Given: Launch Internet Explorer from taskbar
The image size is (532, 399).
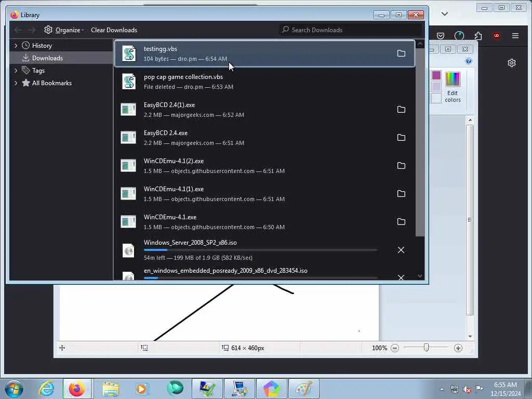Looking at the screenshot, I should [46, 389].
